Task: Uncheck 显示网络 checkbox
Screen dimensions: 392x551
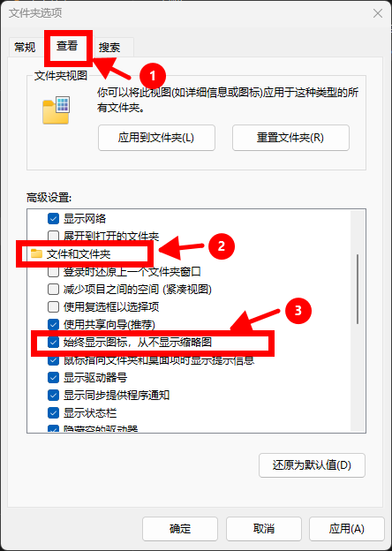Action: (x=53, y=219)
